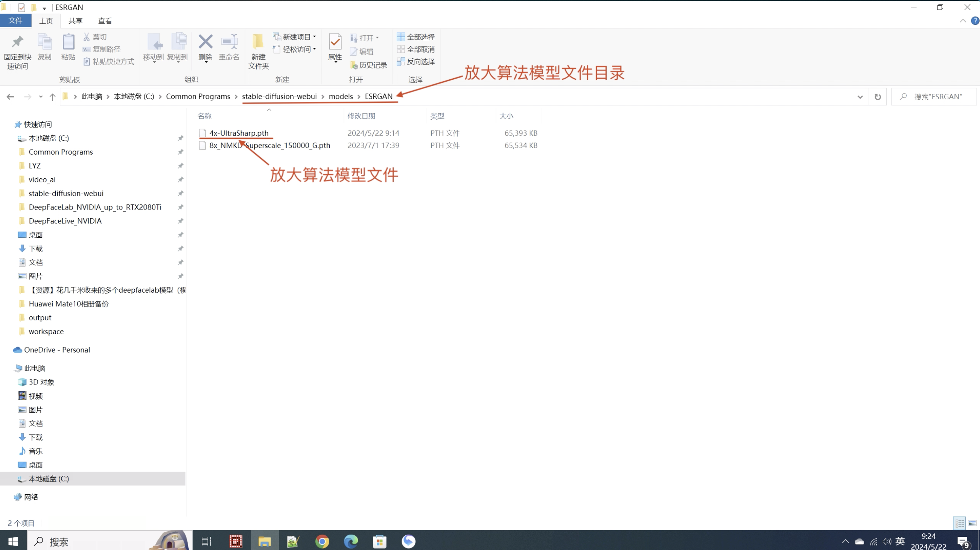980x550 pixels.
Task: Open video_ai in Quick access
Action: (42, 179)
